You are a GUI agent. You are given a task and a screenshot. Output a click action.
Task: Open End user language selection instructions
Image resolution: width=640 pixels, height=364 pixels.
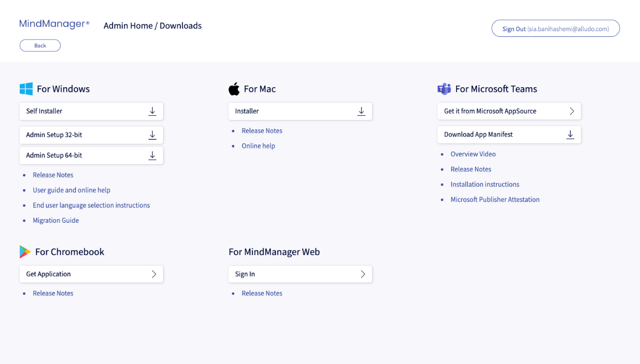point(91,205)
